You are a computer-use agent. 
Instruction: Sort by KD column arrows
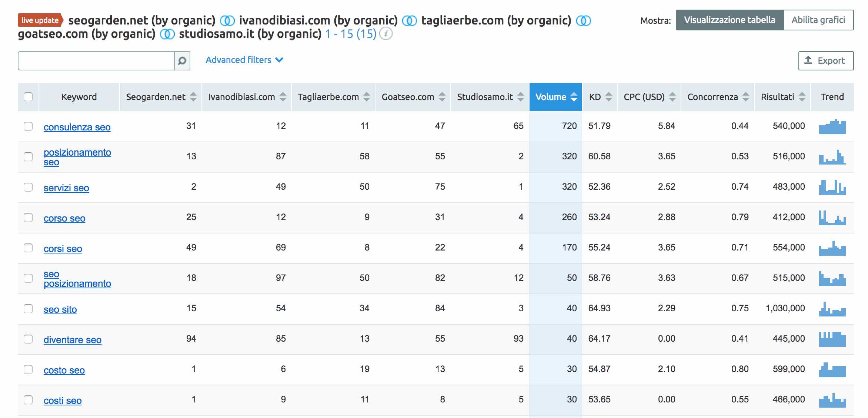[609, 97]
